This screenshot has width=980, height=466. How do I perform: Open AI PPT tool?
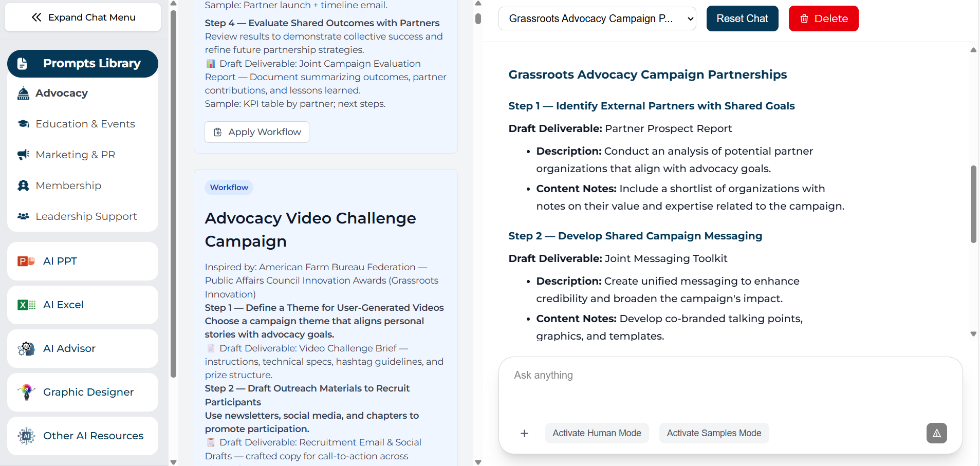(x=83, y=261)
